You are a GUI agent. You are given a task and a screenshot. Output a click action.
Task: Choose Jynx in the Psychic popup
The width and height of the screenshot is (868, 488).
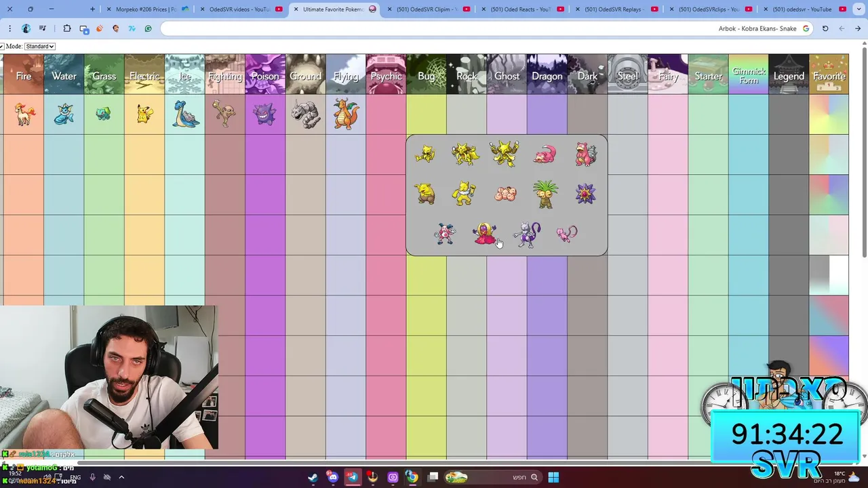(x=485, y=234)
